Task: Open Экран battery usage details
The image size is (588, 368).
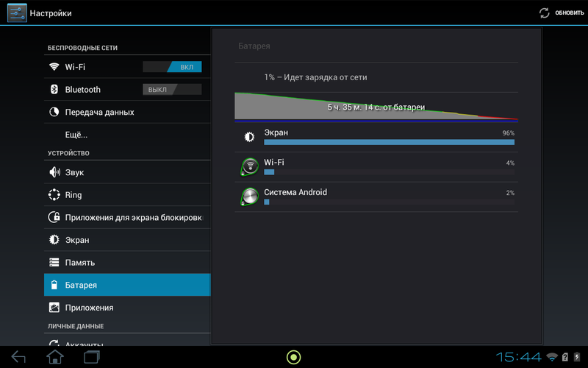Action: tap(376, 137)
